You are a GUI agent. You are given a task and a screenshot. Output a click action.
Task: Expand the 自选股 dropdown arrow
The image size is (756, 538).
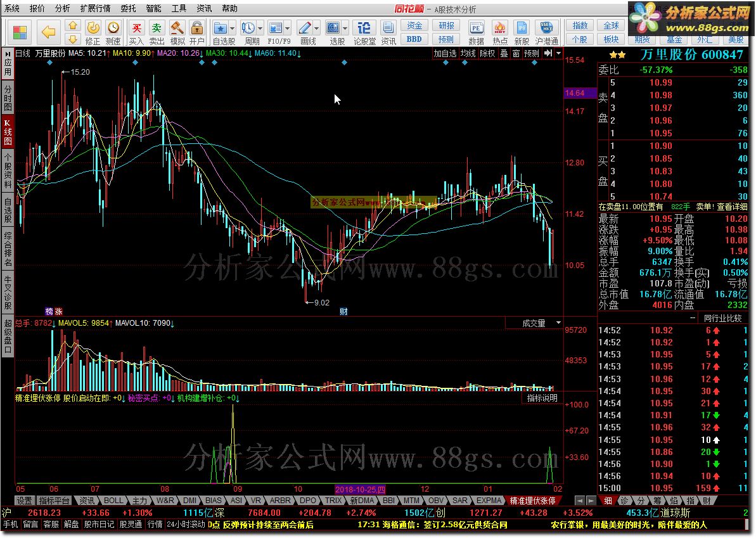233,28
